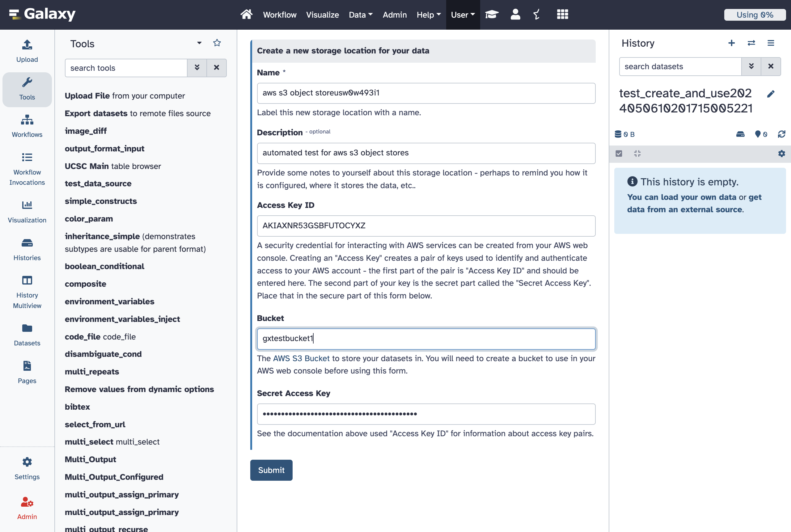
Task: Toggle favorite tools with the star icon
Action: pyautogui.click(x=217, y=43)
